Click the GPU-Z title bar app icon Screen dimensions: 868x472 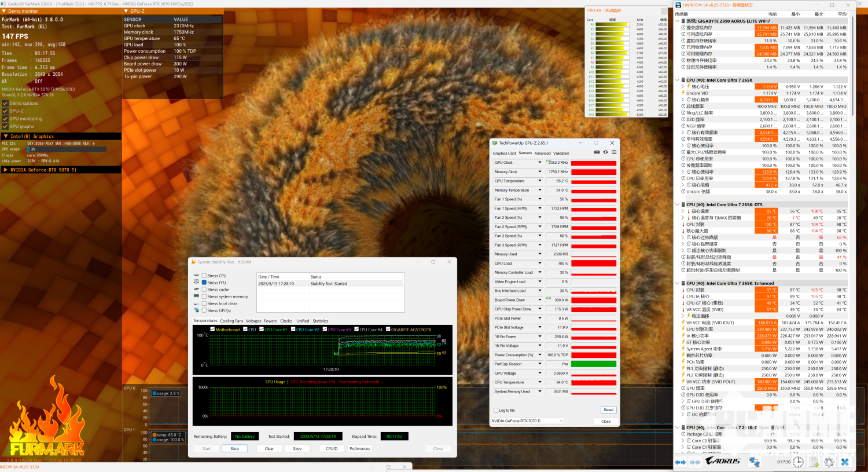pyautogui.click(x=495, y=143)
